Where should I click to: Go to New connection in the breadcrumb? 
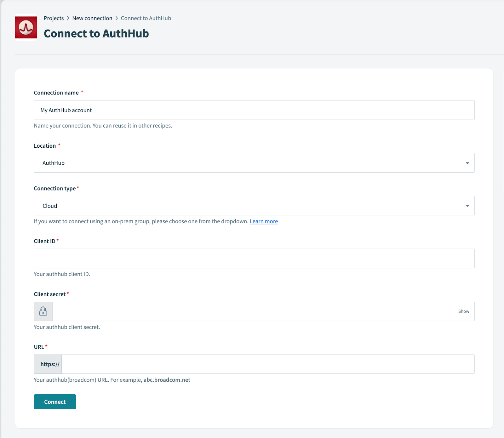(x=92, y=18)
